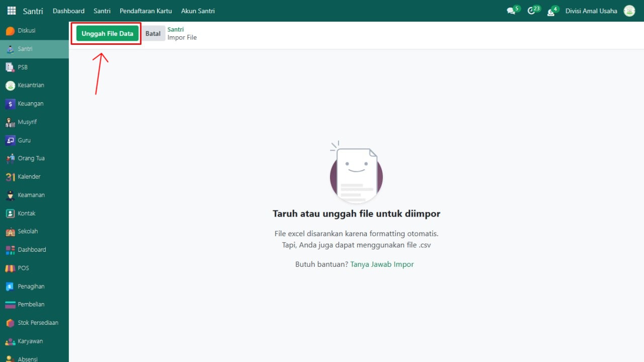Open Stok Persediaan module
644x362 pixels.
[10, 323]
